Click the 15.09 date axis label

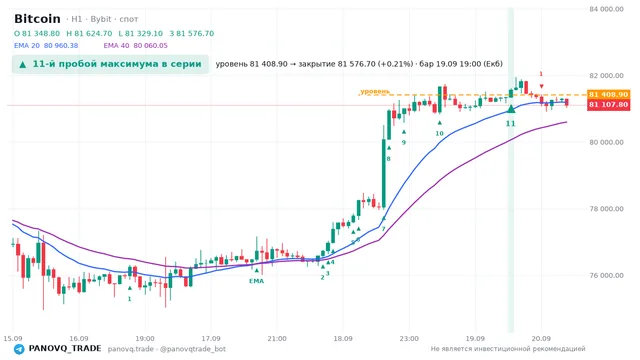coord(13,339)
